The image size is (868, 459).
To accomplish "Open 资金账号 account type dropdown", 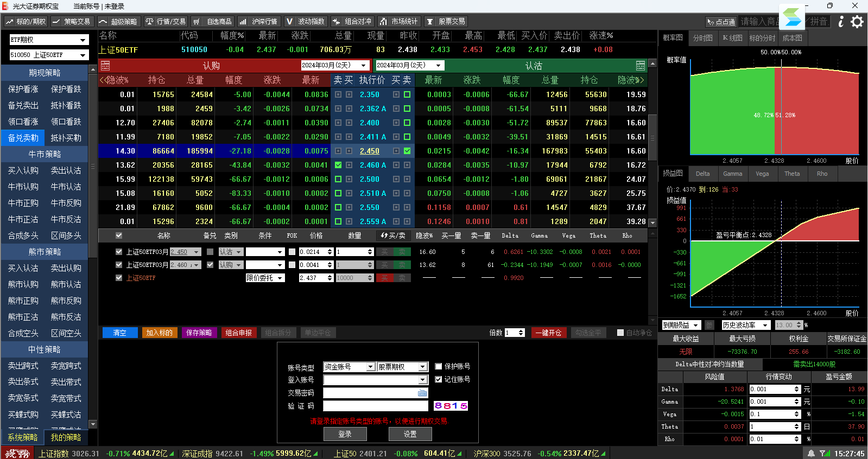I will pos(349,367).
